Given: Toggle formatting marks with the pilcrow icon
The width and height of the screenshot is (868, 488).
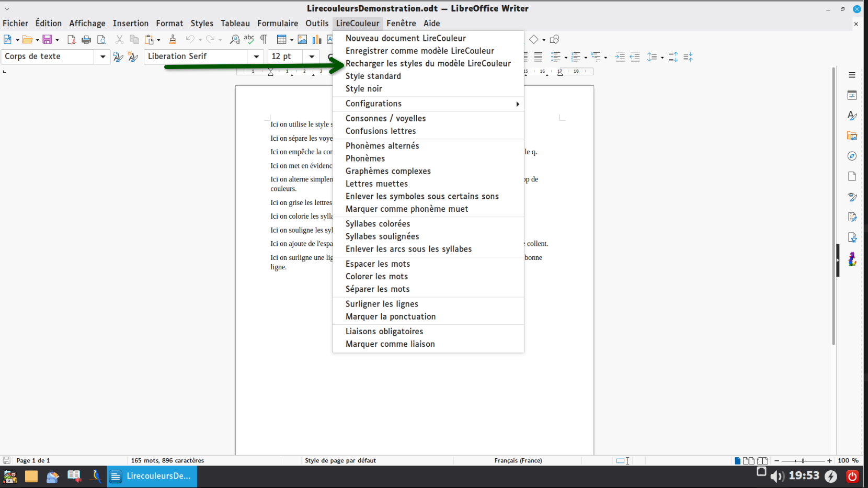Looking at the screenshot, I should pos(264,39).
